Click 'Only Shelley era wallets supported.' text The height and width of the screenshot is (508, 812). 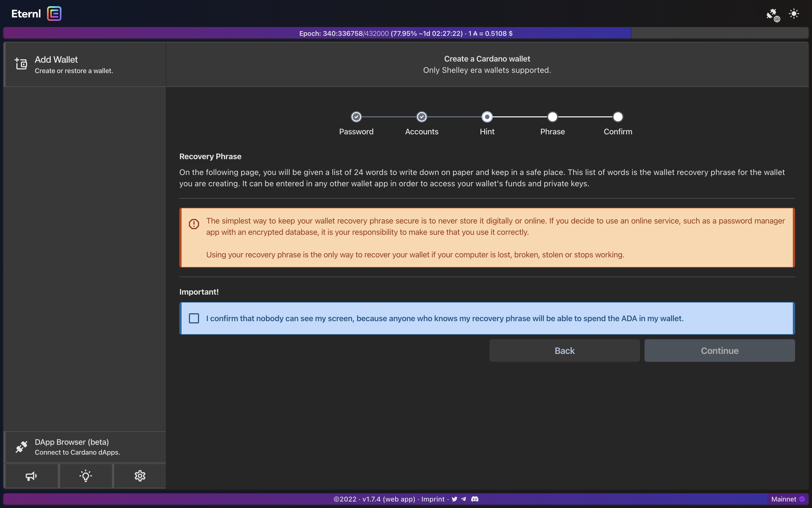click(487, 70)
